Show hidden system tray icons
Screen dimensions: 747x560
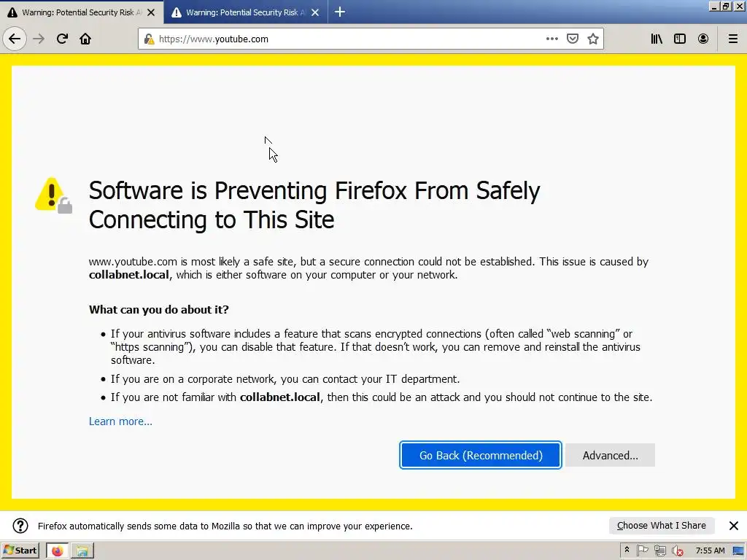(627, 550)
